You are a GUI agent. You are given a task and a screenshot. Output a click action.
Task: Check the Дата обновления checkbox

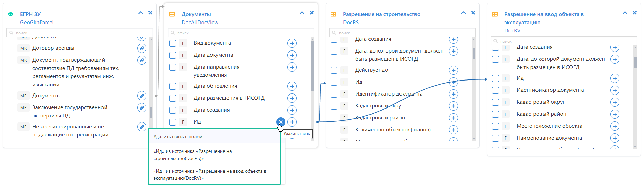click(x=173, y=86)
